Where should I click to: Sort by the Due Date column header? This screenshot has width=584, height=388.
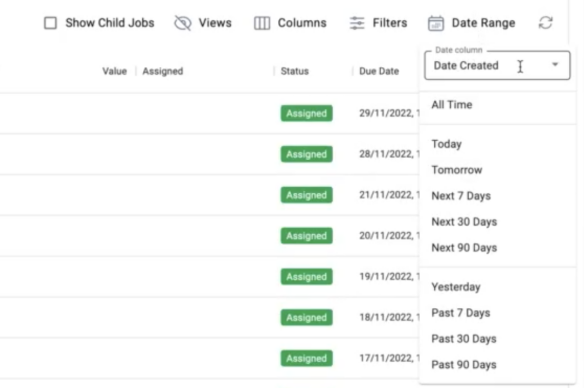click(379, 71)
